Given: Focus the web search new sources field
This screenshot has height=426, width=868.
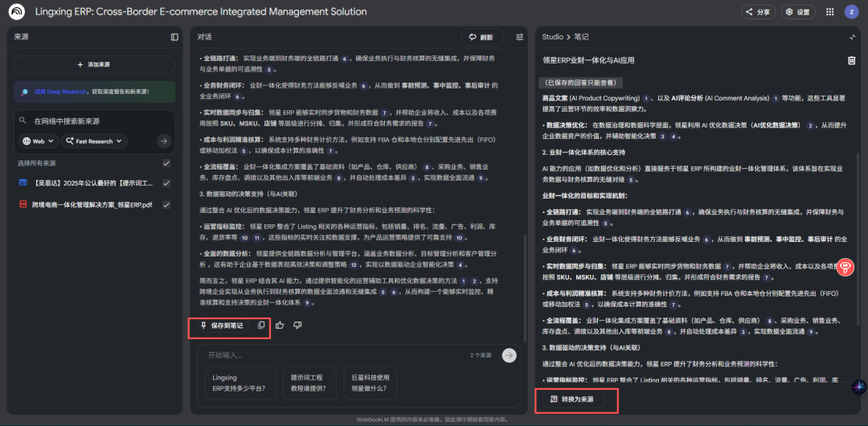Looking at the screenshot, I should point(95,121).
